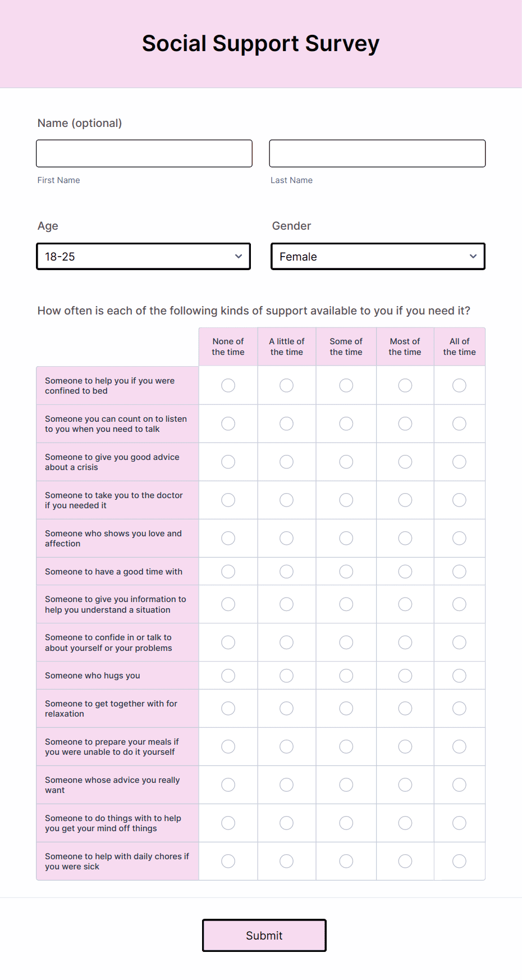Pick 'None of the time' for advice you really want
The image size is (522, 980).
228,785
